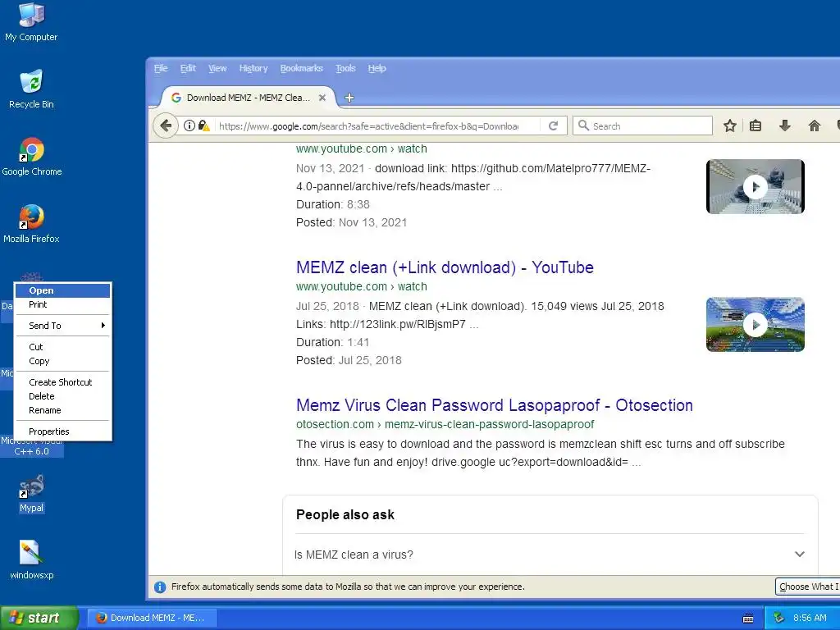The image size is (840, 630).
Task: Reload the current page
Action: point(554,126)
